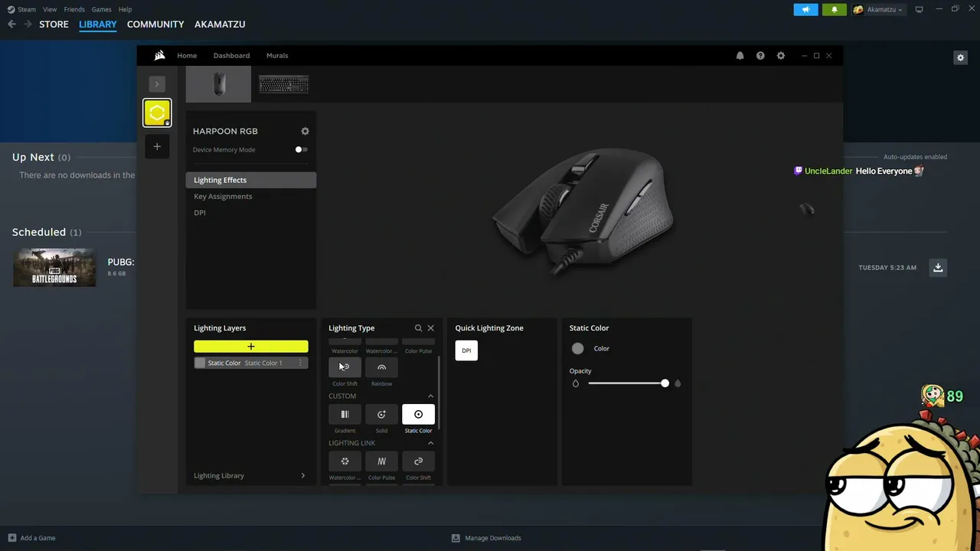This screenshot has height=551, width=980.
Task: Add a new profile with the sidebar plus
Action: tap(157, 146)
